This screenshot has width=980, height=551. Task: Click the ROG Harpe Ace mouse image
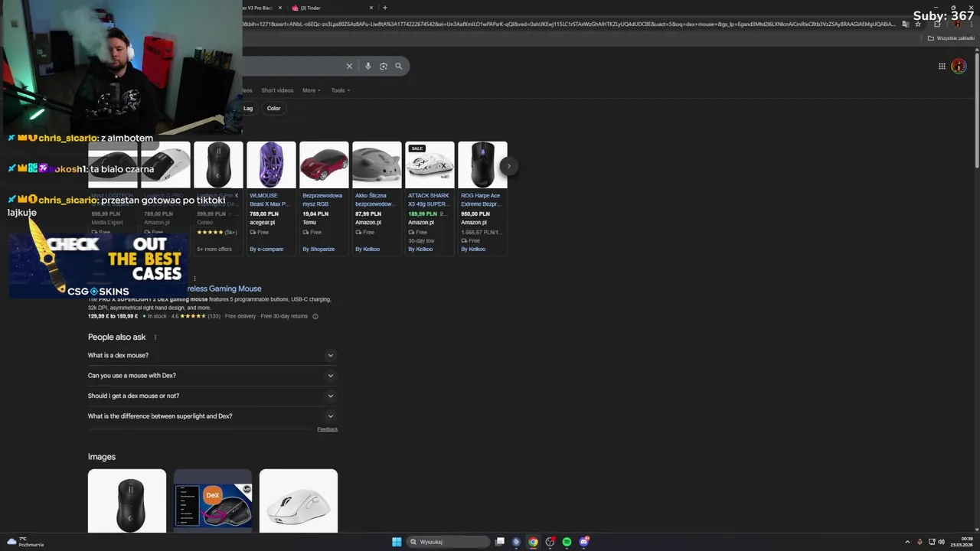point(482,165)
